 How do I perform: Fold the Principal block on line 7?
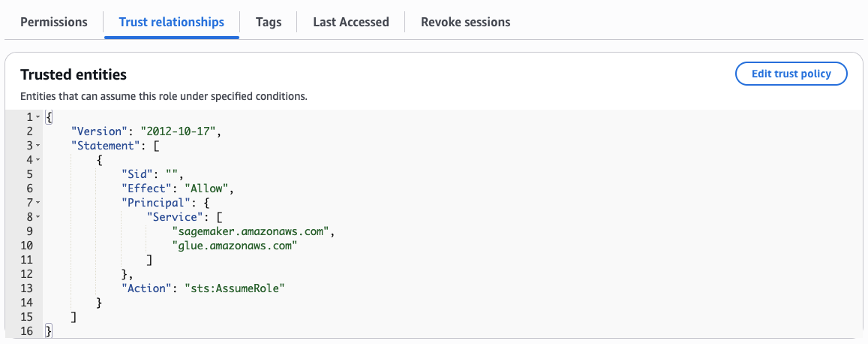[38, 203]
